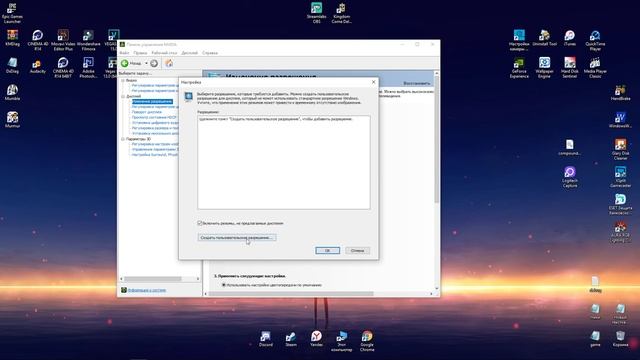This screenshot has width=640, height=360.
Task: Open the Google Chrome desktop icon
Action: (367, 341)
